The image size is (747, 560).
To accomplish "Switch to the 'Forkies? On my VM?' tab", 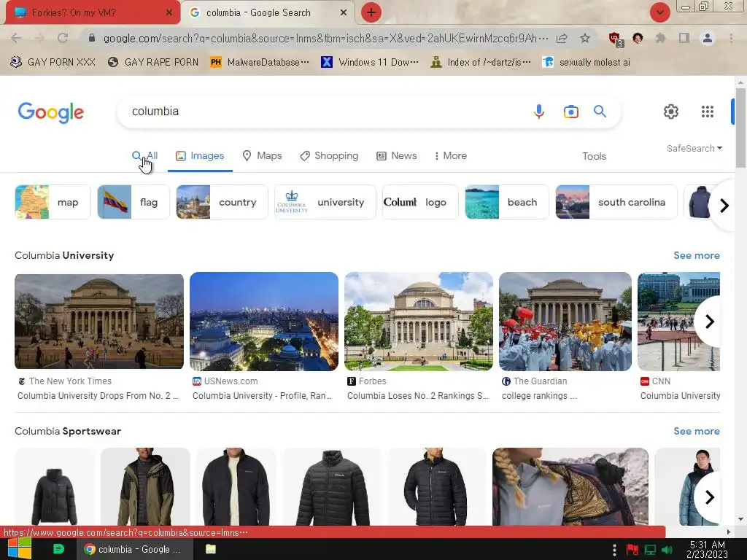I will coord(93,13).
